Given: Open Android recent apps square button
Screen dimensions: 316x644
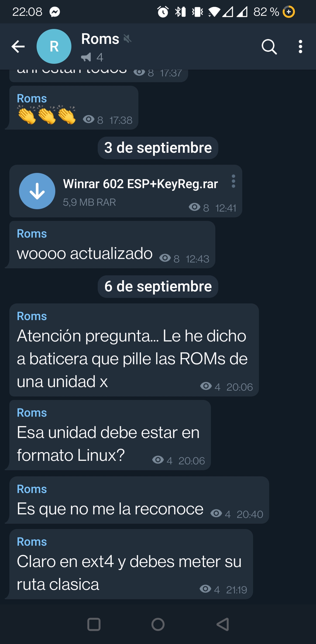Looking at the screenshot, I should coord(94,624).
